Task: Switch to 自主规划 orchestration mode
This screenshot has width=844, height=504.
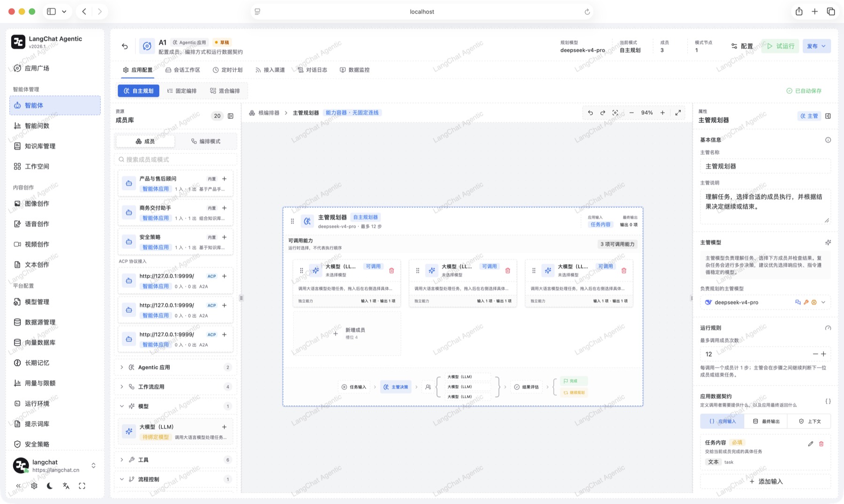Action: pos(138,91)
